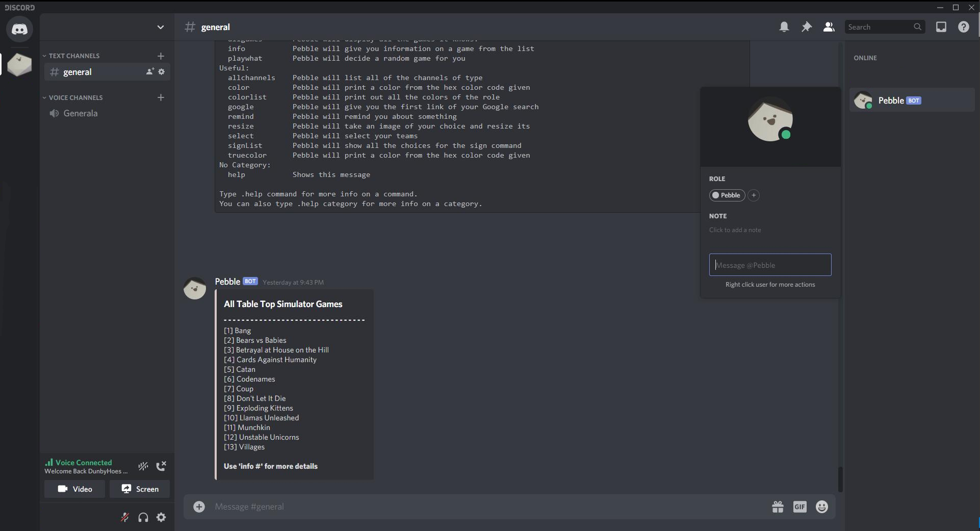980x531 pixels.
Task: Select the pebble server icon
Action: coord(19,65)
